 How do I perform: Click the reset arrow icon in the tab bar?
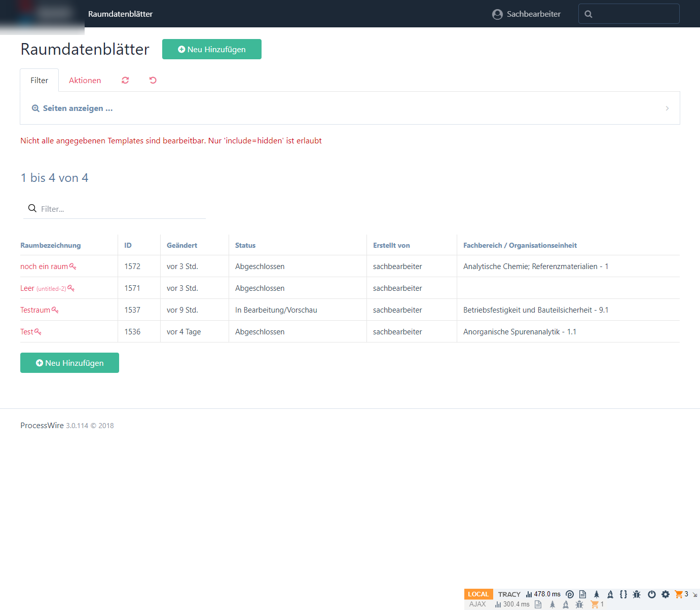click(x=153, y=80)
